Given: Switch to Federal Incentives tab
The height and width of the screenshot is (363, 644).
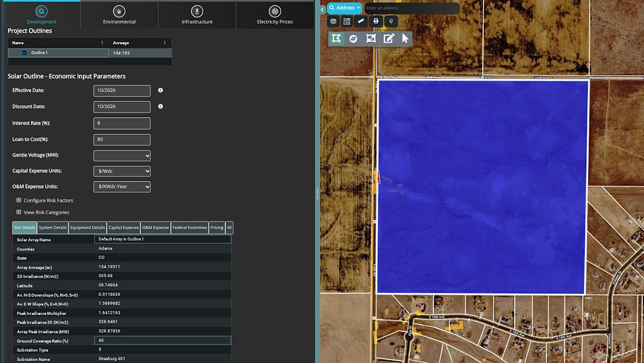Looking at the screenshot, I should (190, 228).
